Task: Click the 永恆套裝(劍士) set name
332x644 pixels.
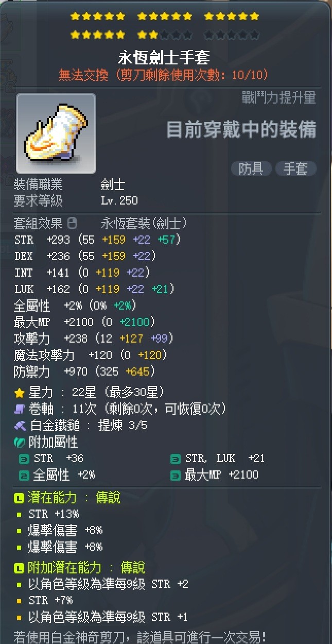Action: point(144,223)
